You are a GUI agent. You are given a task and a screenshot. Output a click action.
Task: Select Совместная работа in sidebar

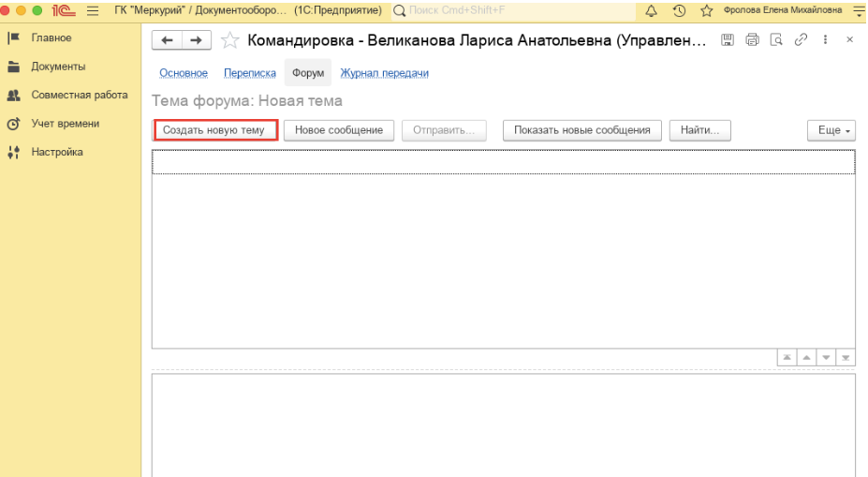pos(79,95)
